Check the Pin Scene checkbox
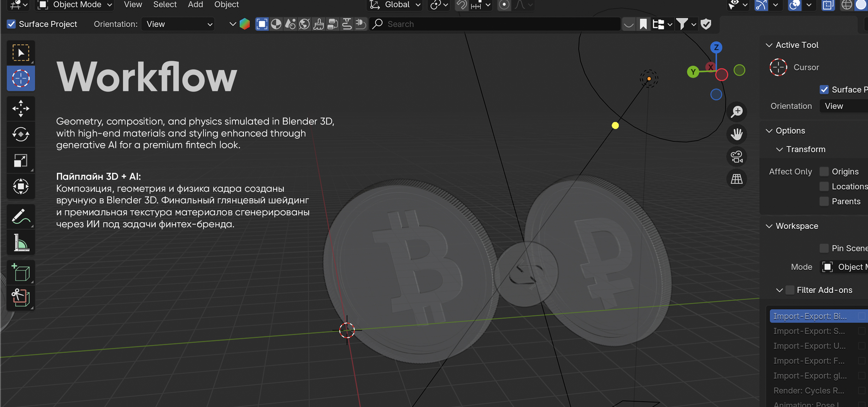 pyautogui.click(x=824, y=248)
